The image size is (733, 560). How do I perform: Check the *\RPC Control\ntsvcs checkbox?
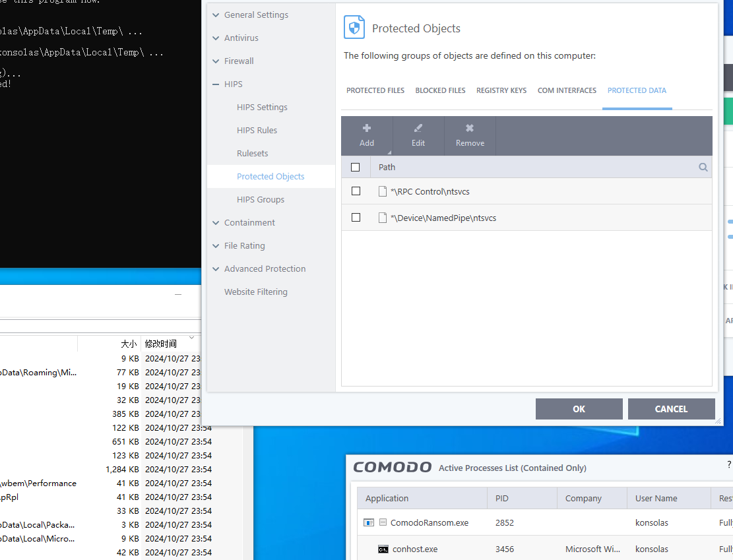tap(356, 191)
